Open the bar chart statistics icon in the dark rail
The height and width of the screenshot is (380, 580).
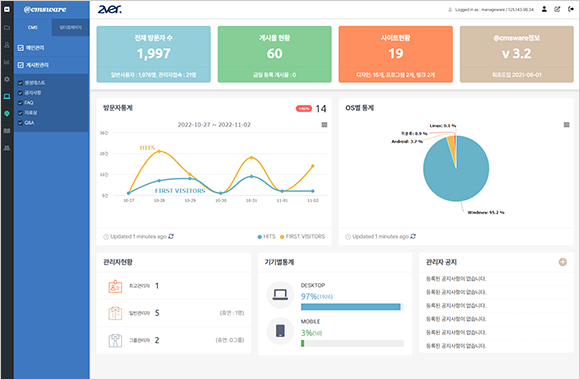[x=7, y=62]
